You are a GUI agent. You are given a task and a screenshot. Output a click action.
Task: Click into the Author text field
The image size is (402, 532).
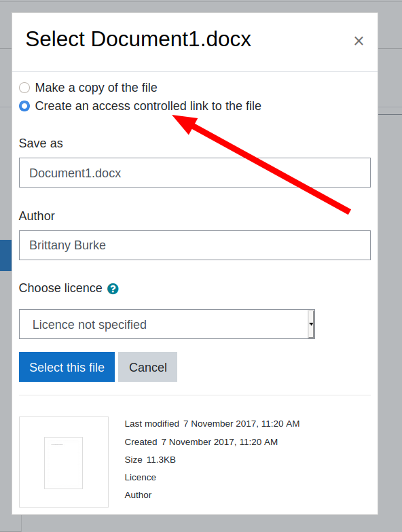click(195, 245)
